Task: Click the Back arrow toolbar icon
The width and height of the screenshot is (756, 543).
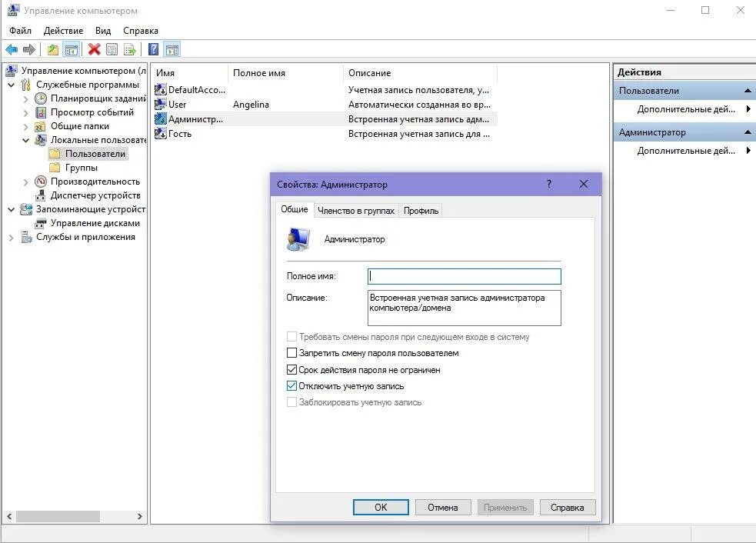Action: [12, 49]
